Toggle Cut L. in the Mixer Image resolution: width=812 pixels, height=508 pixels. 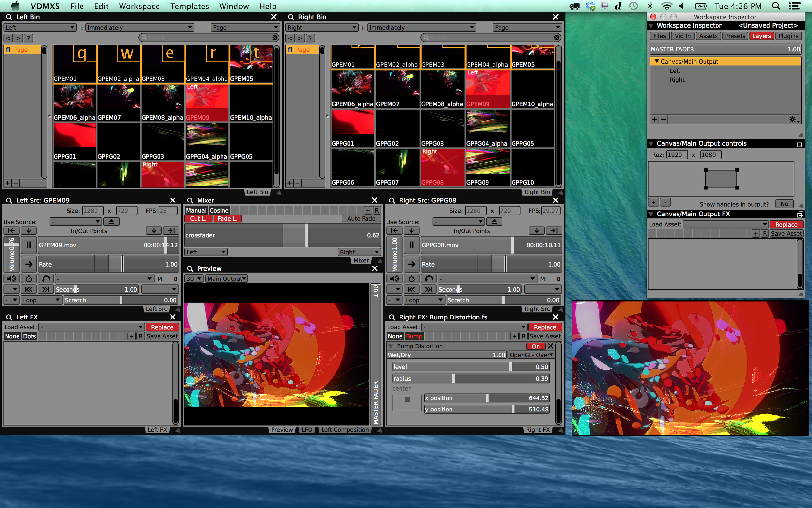[x=198, y=218]
